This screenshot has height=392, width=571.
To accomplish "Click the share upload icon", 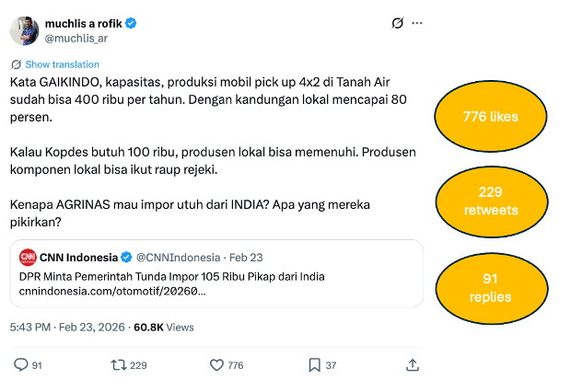I will tap(413, 365).
